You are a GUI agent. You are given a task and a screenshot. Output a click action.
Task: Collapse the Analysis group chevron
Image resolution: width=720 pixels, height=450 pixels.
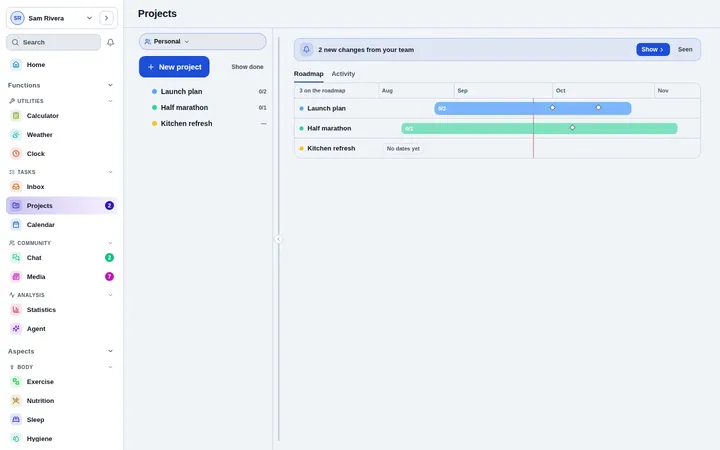[x=110, y=295]
